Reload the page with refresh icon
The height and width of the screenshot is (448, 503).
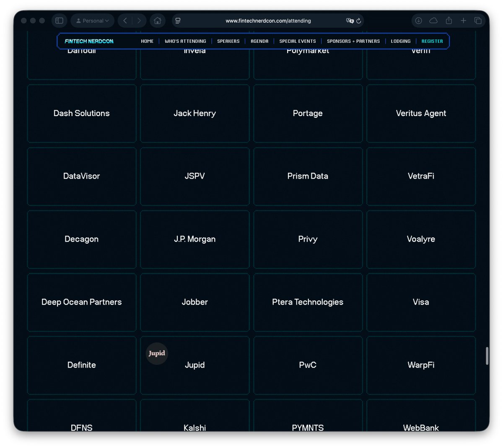coord(358,21)
